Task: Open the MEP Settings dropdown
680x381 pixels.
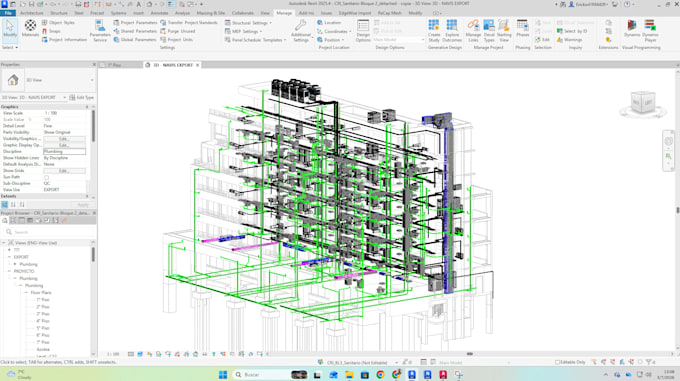Action: click(243, 31)
